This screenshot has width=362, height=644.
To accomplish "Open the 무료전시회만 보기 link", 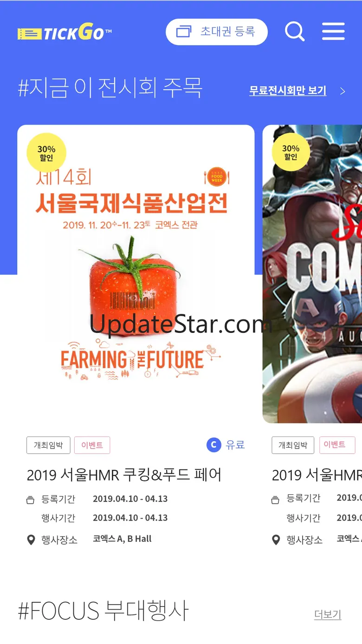I will pos(288,91).
